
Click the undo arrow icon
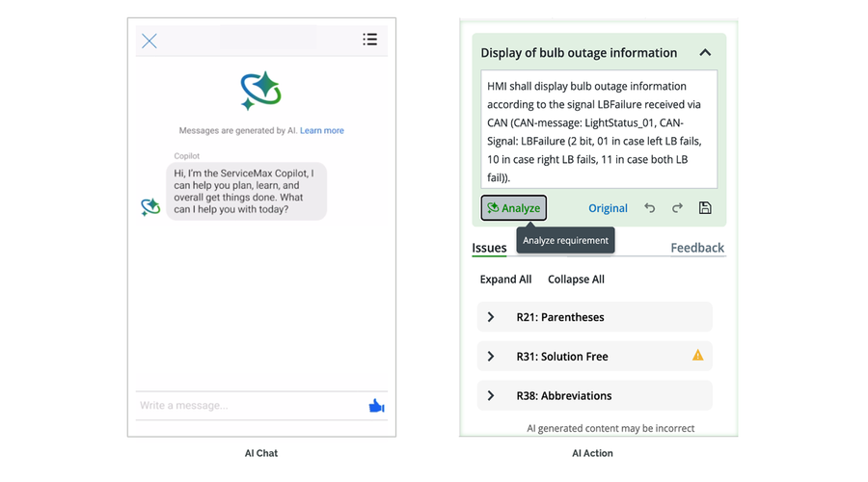[650, 208]
